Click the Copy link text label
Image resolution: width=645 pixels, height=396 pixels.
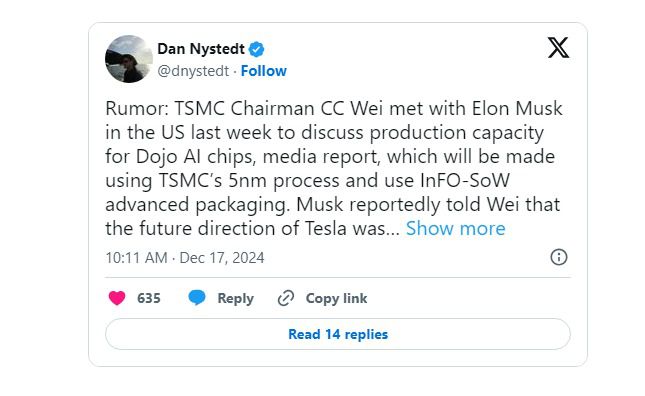[x=336, y=299]
